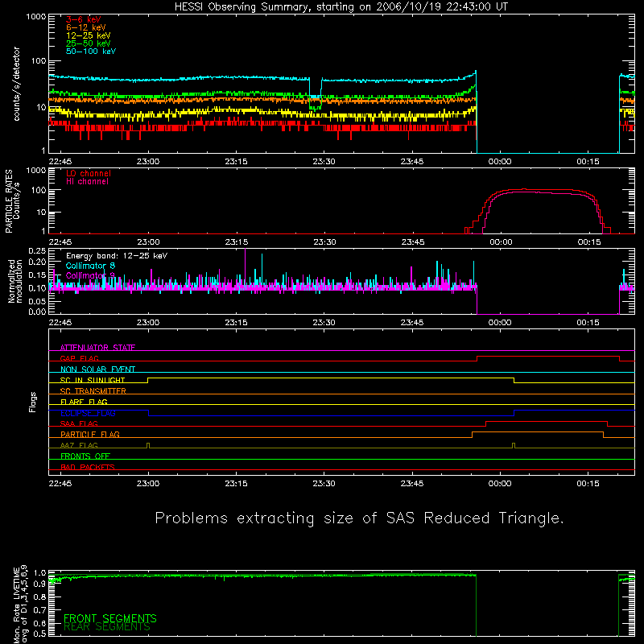Click the yellow '12-25 keV' legend label

[x=88, y=35]
